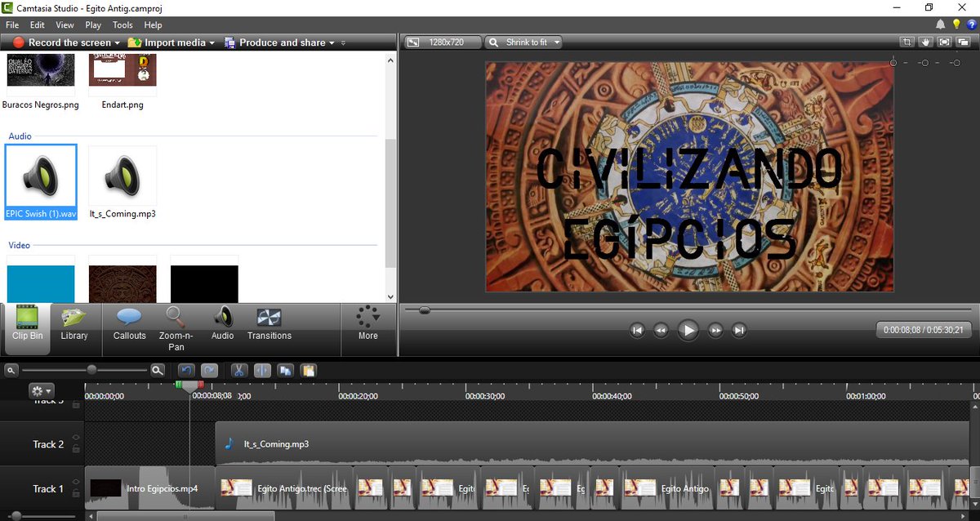
Task: Copy selection on timeline toolbar
Action: 285,370
